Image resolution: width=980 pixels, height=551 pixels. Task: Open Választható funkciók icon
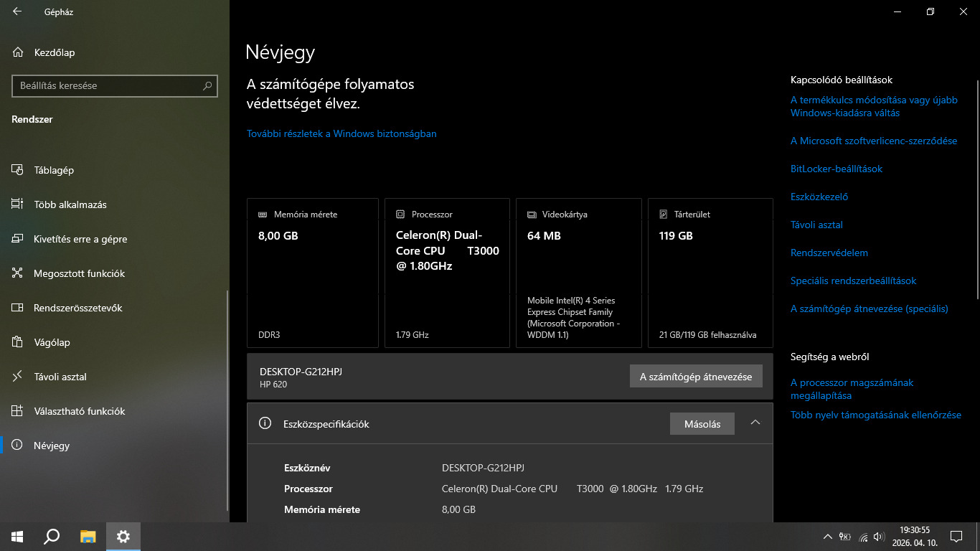[x=18, y=411]
